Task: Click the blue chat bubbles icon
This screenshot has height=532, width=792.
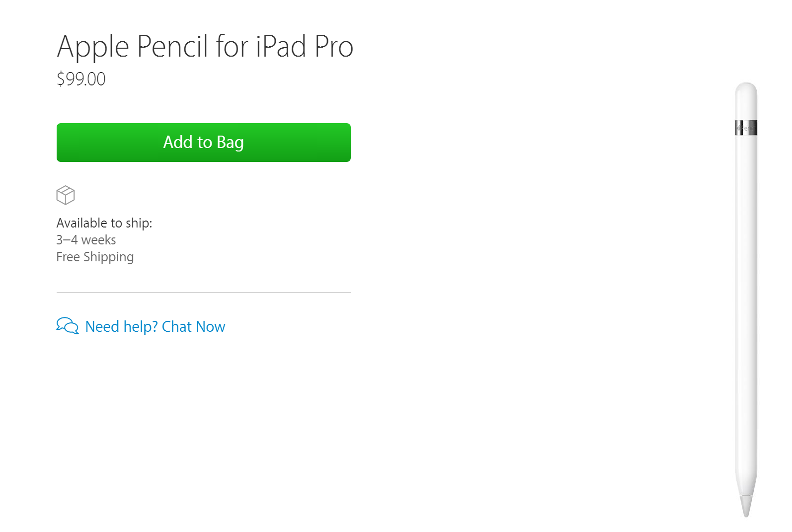Action: pos(67,326)
